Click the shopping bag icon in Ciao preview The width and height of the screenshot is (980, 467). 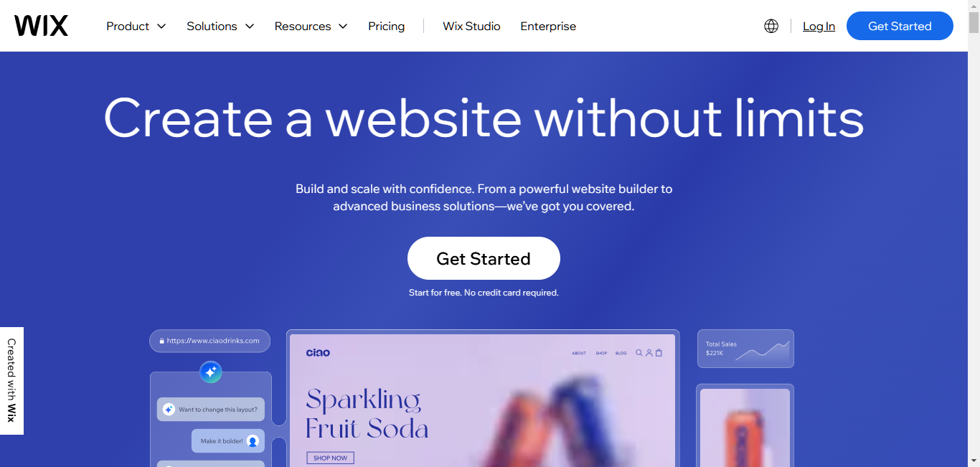[659, 352]
